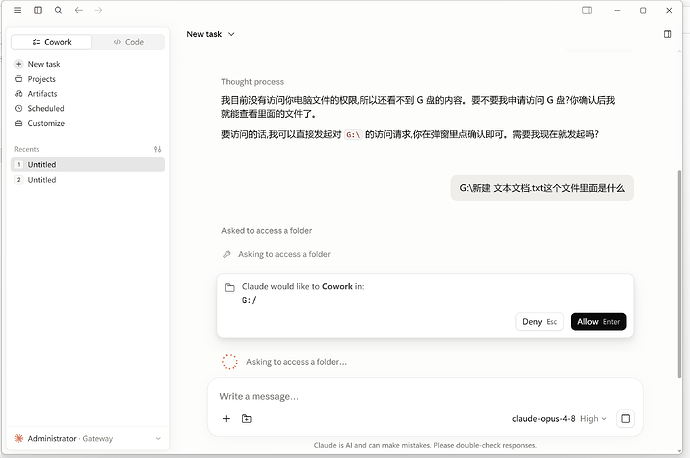Click the spinning loading indicator

point(229,362)
